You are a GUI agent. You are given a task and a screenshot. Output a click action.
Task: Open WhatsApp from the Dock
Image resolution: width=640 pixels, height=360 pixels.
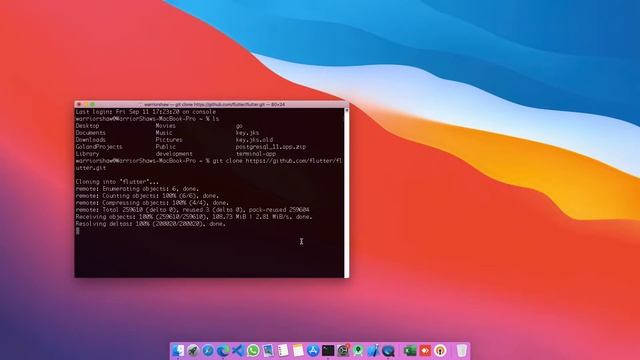coord(253,351)
